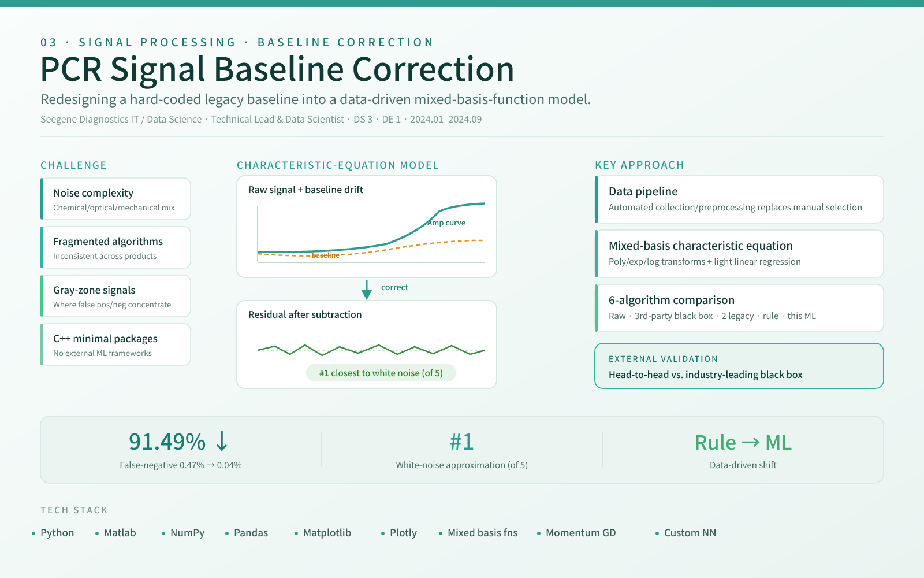
Task: Click the 'Rule → ML' metric
Action: pyautogui.click(x=743, y=443)
